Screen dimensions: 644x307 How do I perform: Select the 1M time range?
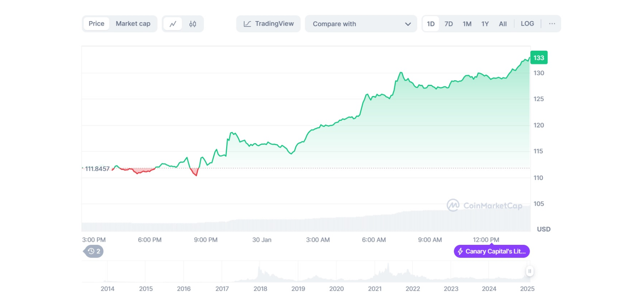[467, 24]
